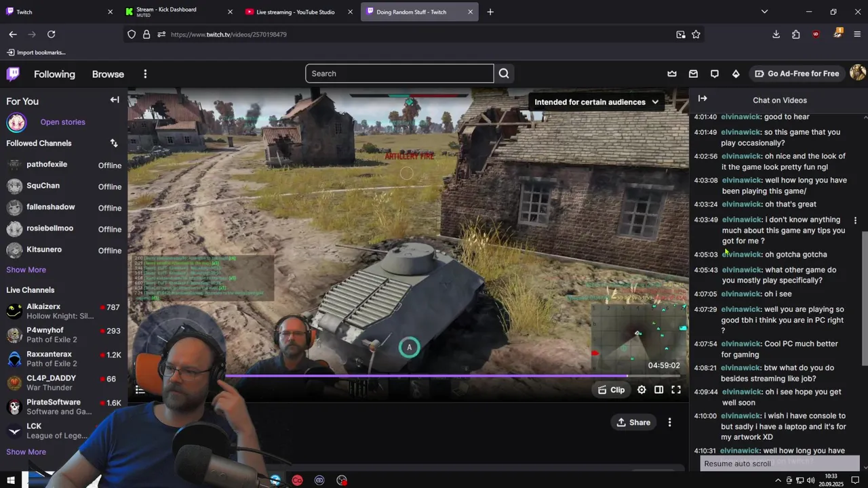Open Windows notification center icon
This screenshot has width=868, height=488.
click(x=856, y=481)
